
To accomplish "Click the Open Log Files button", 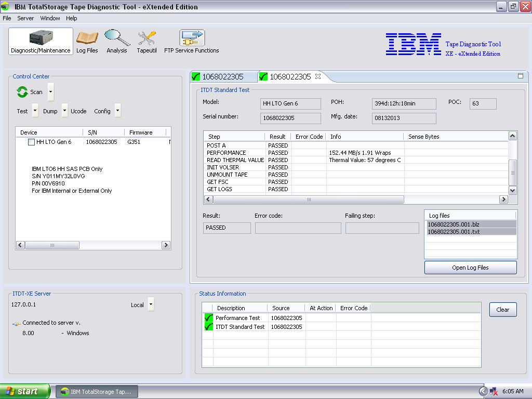I will click(470, 268).
